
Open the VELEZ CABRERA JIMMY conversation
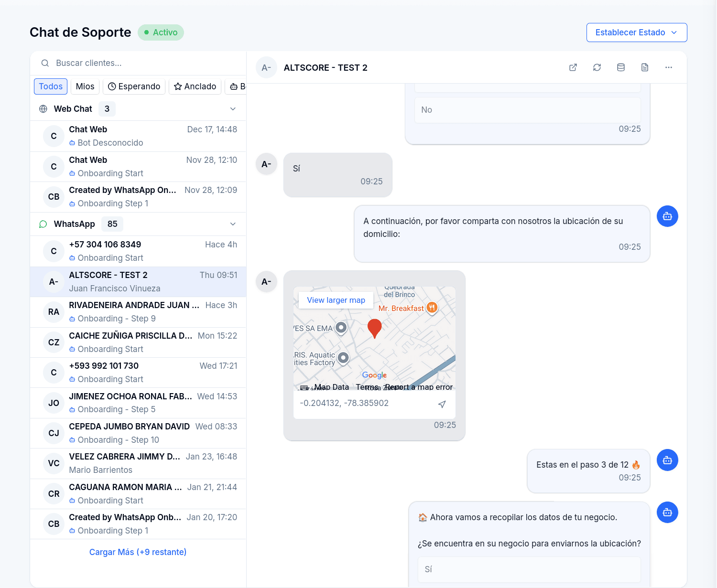tap(138, 463)
